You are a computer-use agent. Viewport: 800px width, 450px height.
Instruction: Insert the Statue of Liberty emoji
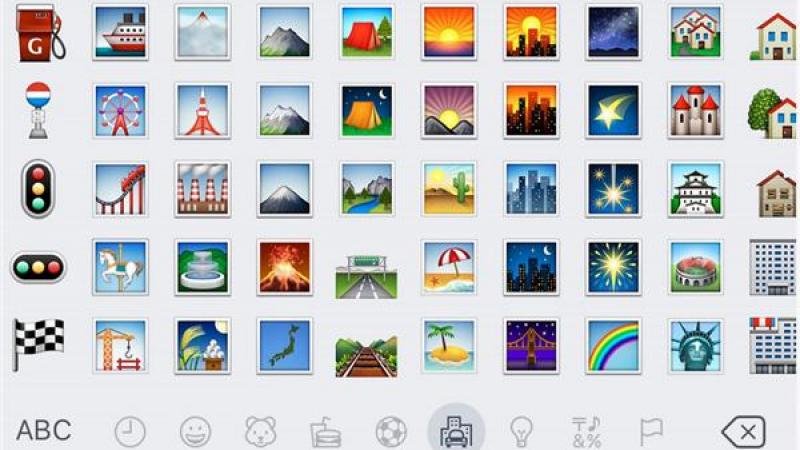pyautogui.click(x=695, y=346)
